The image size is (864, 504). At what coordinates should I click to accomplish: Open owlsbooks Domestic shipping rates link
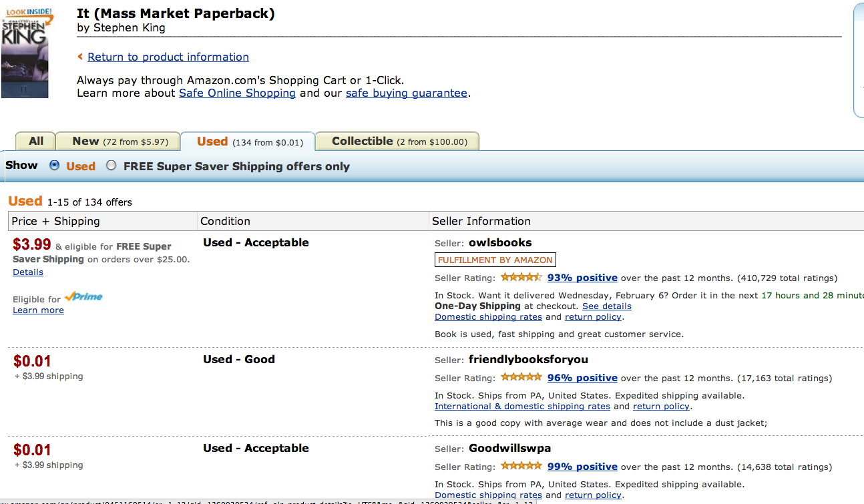tap(488, 317)
